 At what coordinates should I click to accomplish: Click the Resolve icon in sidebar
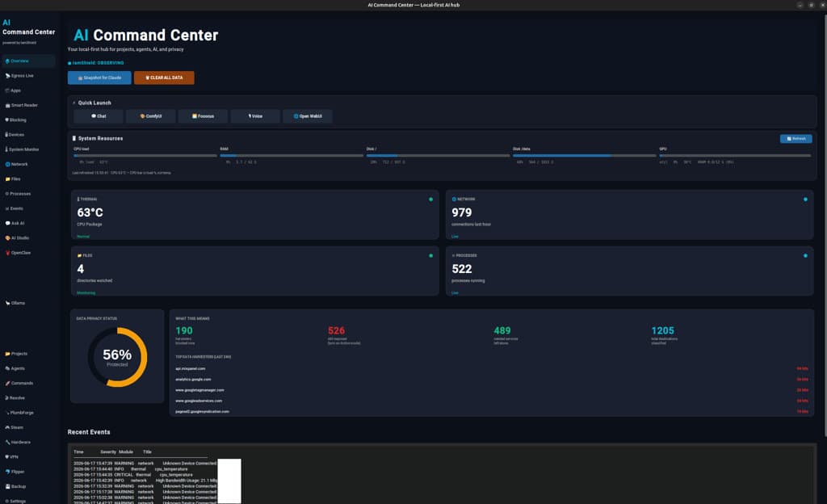coord(6,398)
